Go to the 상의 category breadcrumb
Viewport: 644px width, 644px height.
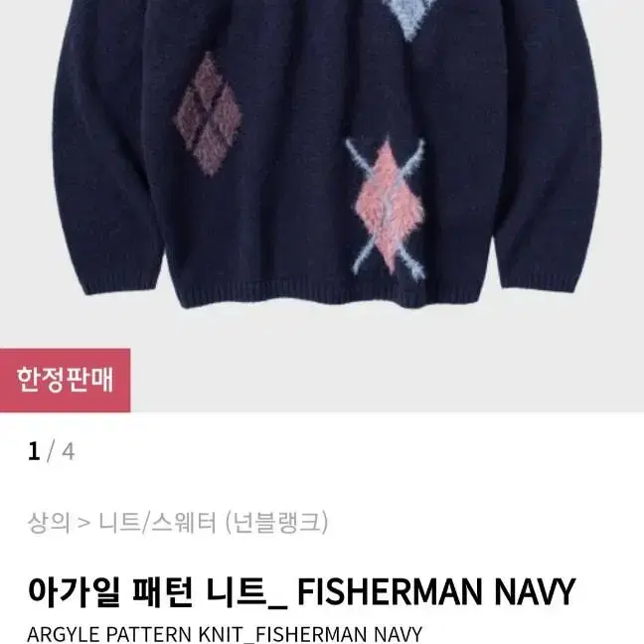(49, 523)
